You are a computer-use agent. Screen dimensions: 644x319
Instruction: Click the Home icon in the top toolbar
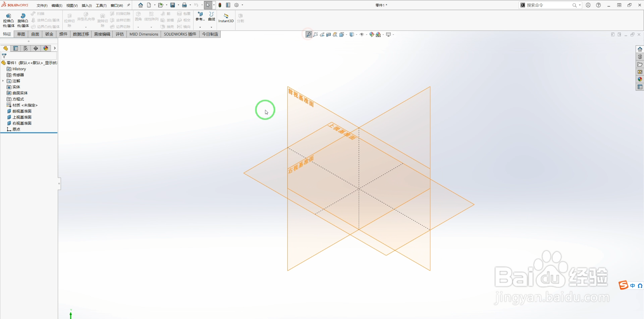(141, 5)
